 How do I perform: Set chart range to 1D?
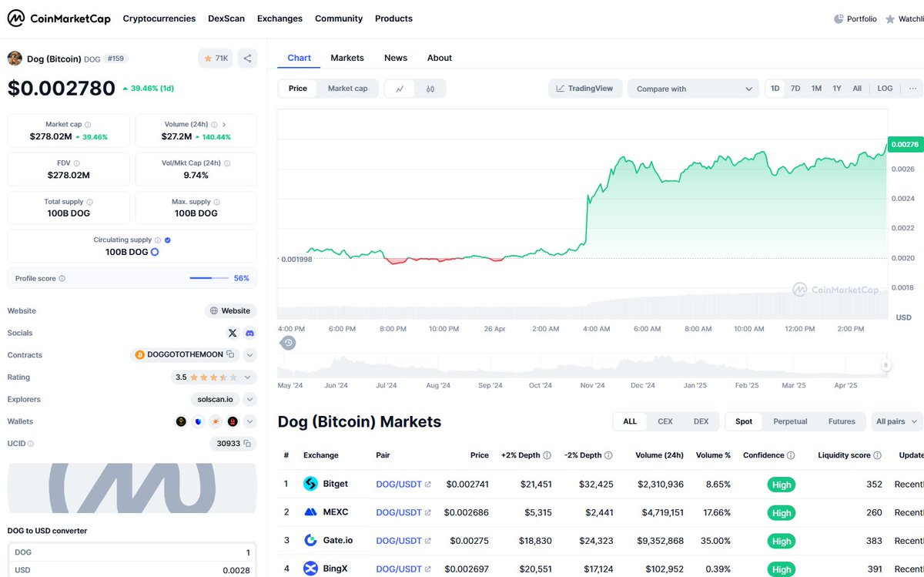coord(775,89)
